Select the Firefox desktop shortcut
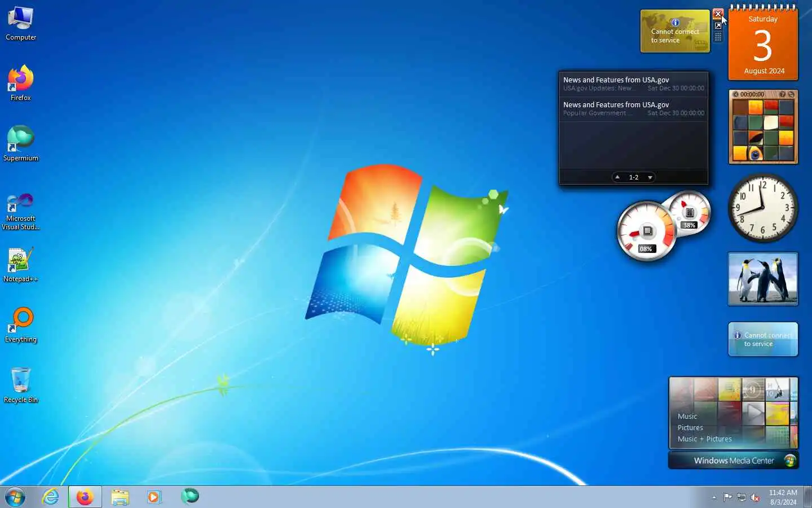The height and width of the screenshot is (508, 812). click(21, 83)
